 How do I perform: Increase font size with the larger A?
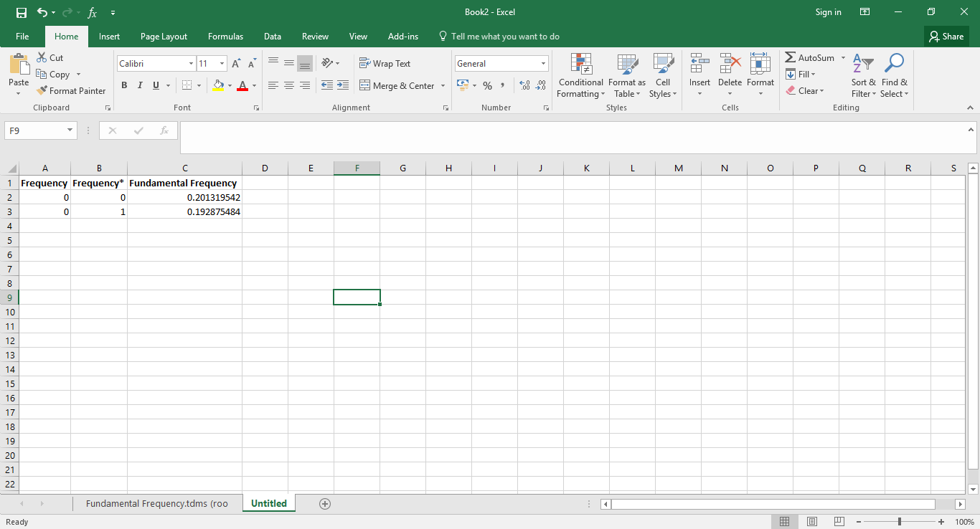tap(236, 64)
